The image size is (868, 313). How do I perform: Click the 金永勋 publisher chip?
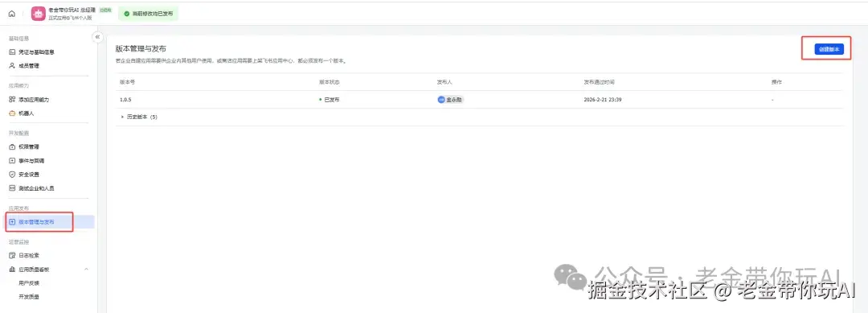coord(450,100)
